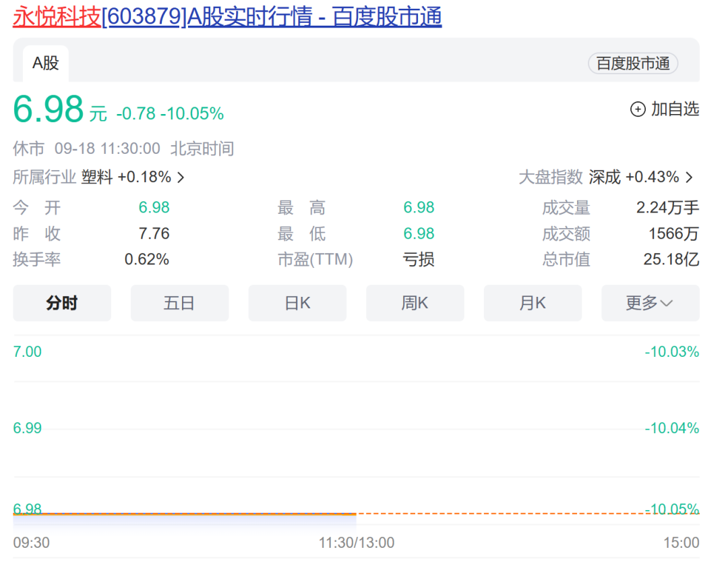Switch to the 日K chart tab

[297, 303]
